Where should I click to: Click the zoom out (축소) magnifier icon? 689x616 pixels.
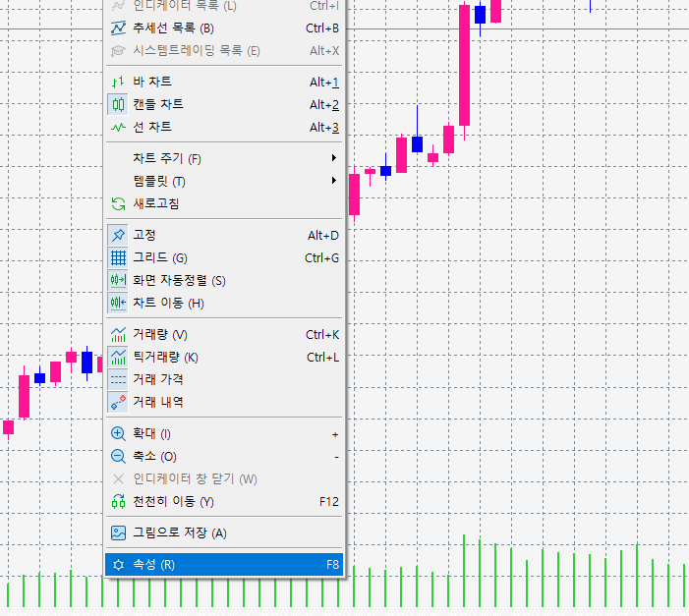pyautogui.click(x=118, y=456)
